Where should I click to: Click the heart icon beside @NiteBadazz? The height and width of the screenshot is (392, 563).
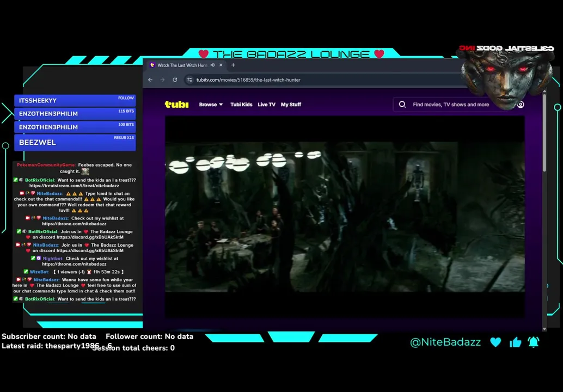(x=495, y=342)
